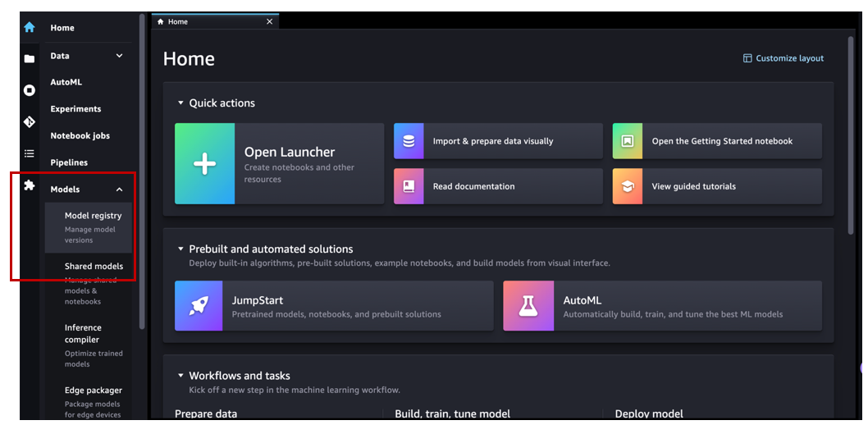Open the JumpStart card title
This screenshot has height=425, width=868.
[258, 300]
